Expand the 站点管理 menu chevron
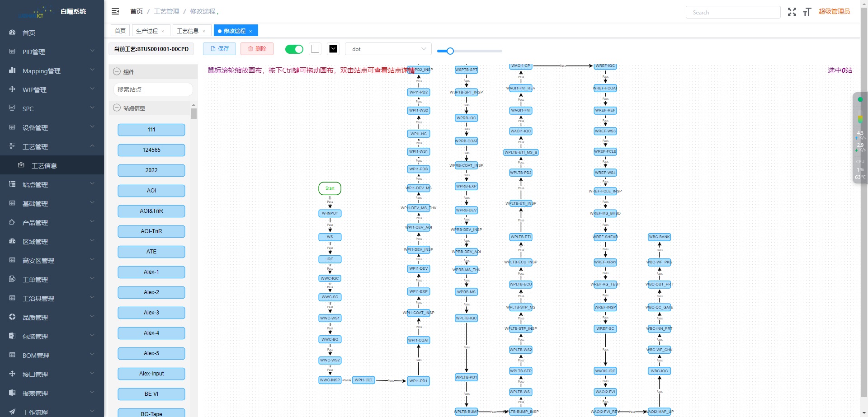 pyautogui.click(x=92, y=184)
